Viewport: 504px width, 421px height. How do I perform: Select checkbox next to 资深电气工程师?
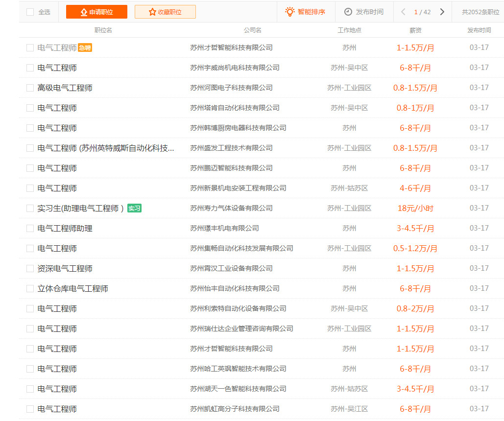click(30, 269)
